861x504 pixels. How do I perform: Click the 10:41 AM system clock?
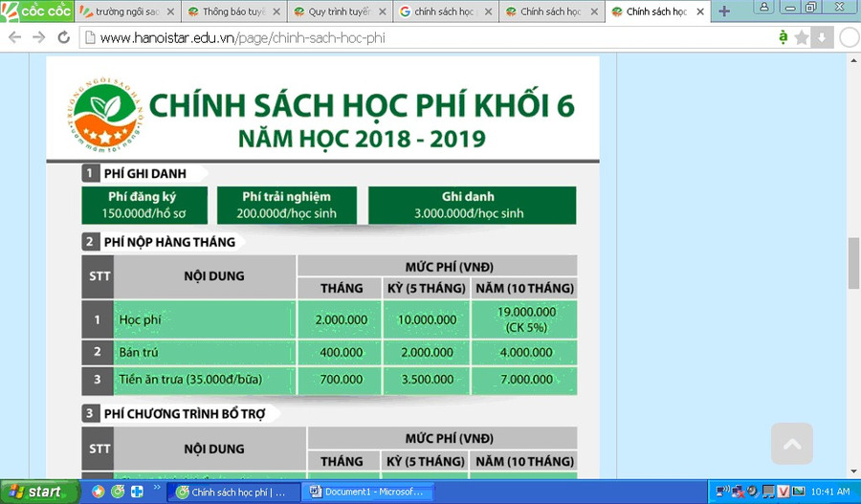point(830,492)
